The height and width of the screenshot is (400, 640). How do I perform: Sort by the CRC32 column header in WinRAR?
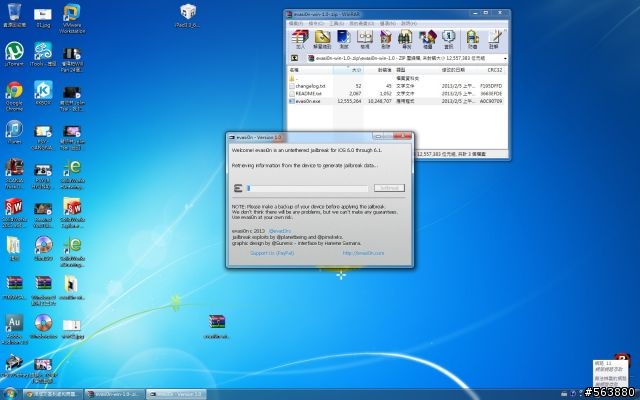tap(492, 70)
